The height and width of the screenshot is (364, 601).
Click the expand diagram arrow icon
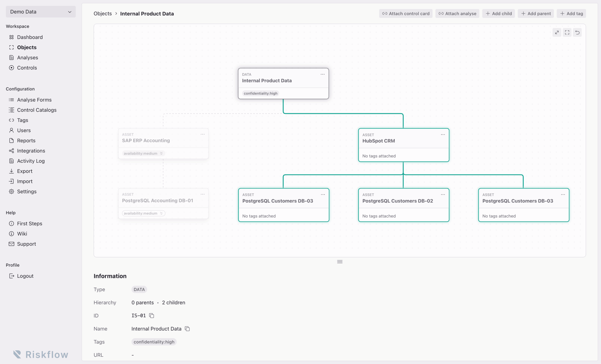(x=557, y=32)
